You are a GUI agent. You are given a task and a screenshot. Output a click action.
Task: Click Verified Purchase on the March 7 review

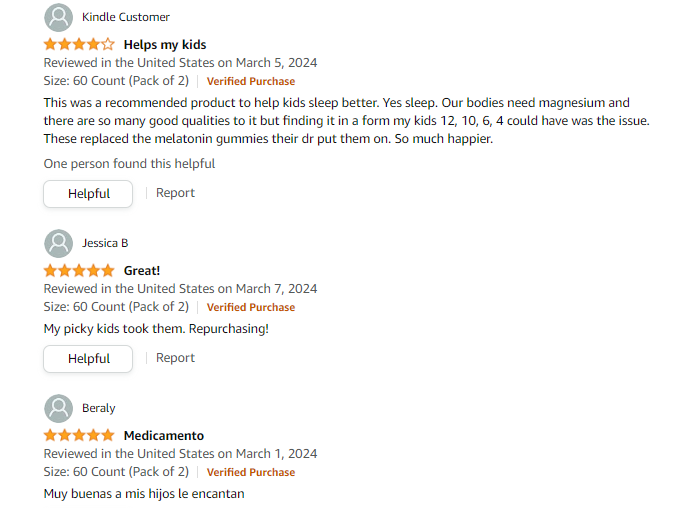click(x=251, y=307)
